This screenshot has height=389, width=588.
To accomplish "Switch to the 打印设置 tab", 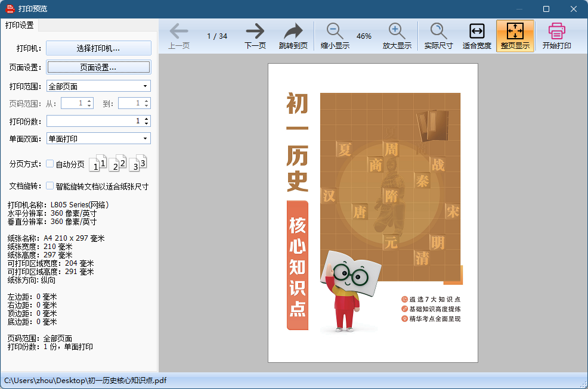I will coord(20,25).
